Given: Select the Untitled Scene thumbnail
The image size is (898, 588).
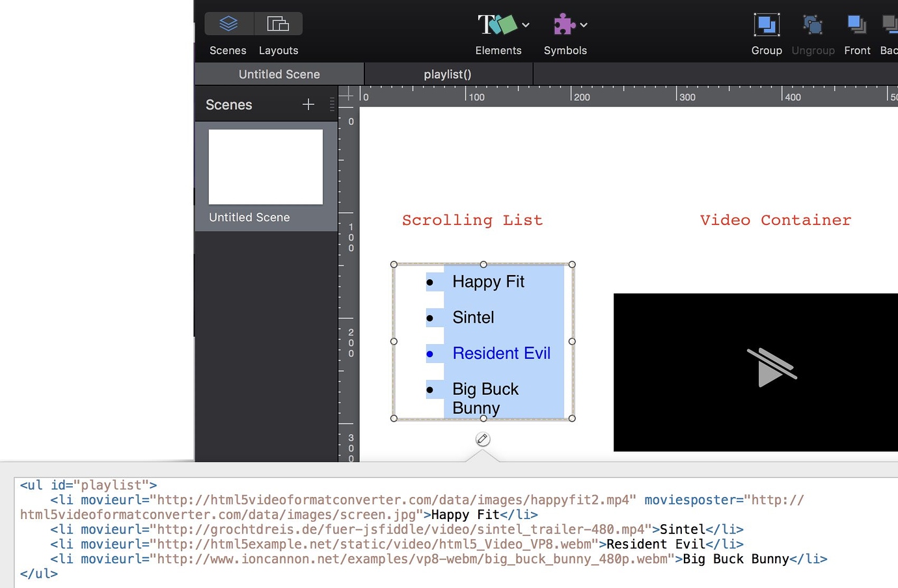Looking at the screenshot, I should (265, 167).
